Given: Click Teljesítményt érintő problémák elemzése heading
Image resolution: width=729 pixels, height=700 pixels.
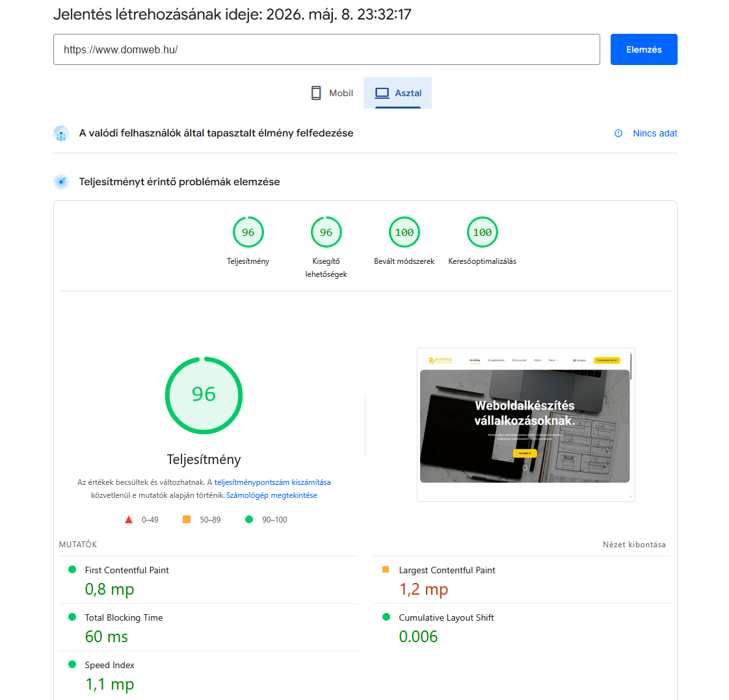Looking at the screenshot, I should point(179,182).
